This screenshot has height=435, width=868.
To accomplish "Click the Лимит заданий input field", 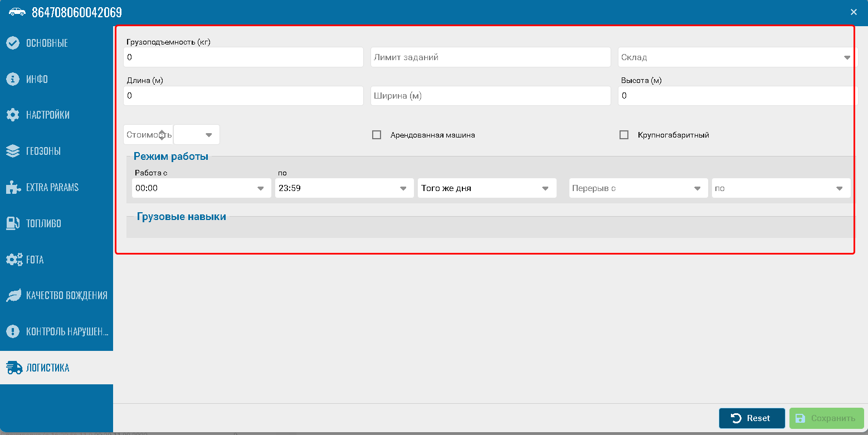I will tap(490, 57).
